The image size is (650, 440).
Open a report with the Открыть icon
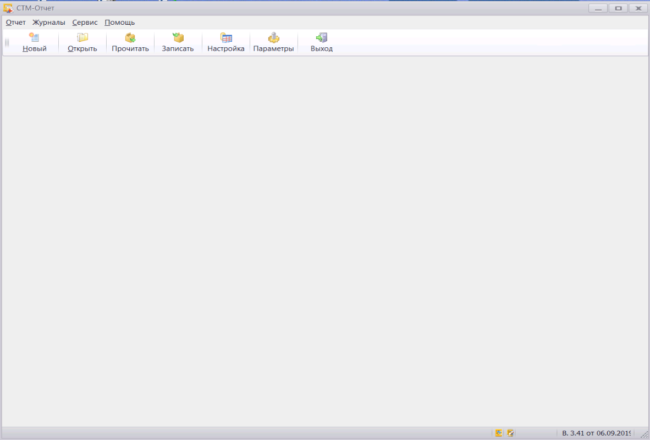pyautogui.click(x=82, y=38)
